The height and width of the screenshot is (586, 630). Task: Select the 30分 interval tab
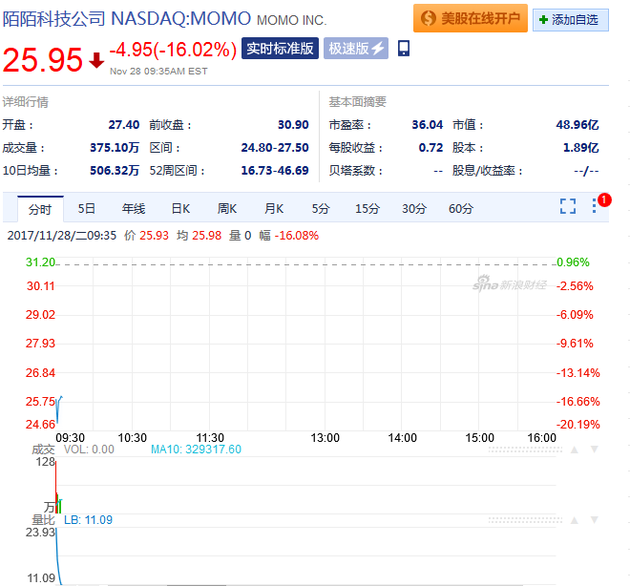pos(414,209)
